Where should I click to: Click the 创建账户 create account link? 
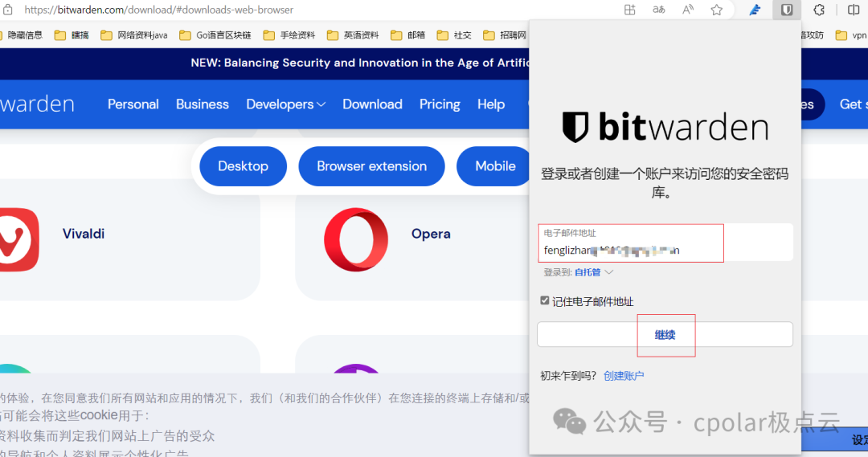624,376
